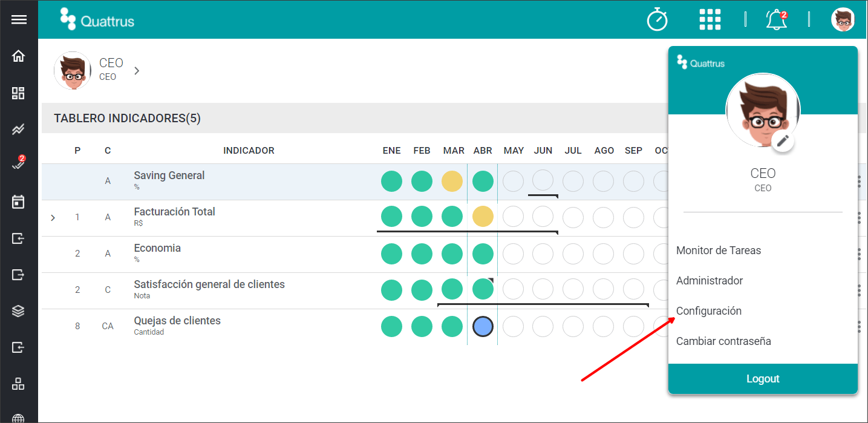Click the Quattrus logo in header
This screenshot has height=423, width=868.
[x=97, y=19]
